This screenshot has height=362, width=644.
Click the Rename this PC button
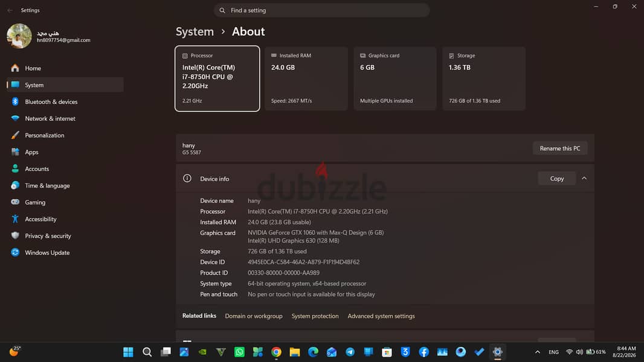[560, 148]
